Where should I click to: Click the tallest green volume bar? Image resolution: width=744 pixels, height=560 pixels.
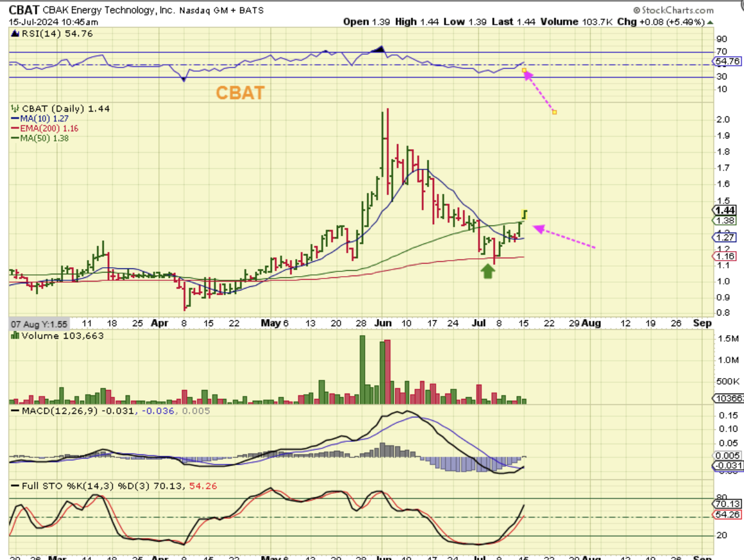coord(362,370)
